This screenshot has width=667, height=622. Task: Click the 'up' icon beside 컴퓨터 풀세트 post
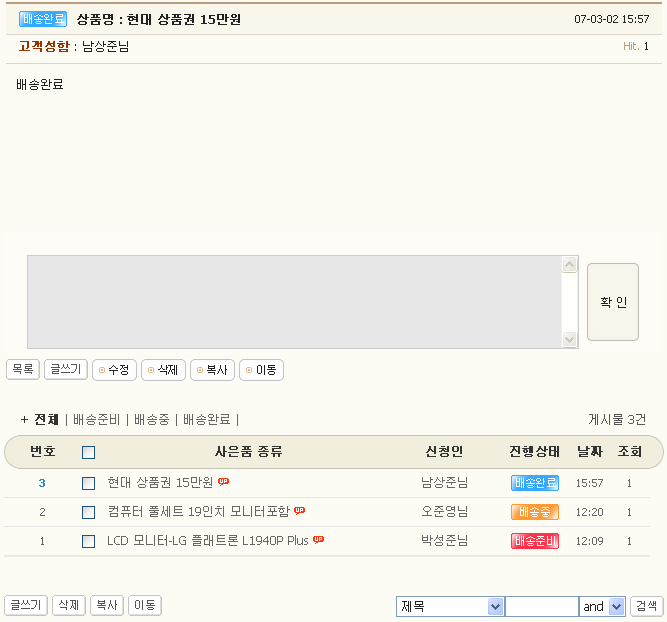pos(300,511)
